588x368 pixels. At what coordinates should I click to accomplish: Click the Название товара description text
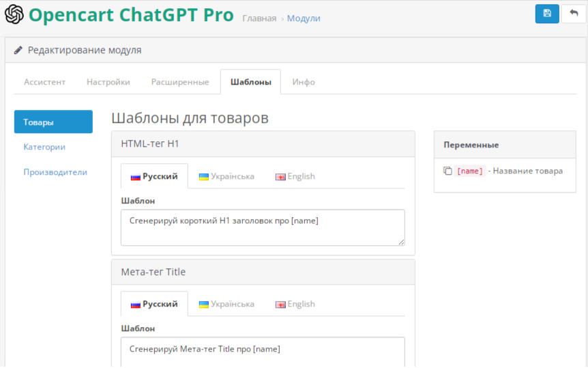[x=527, y=171]
